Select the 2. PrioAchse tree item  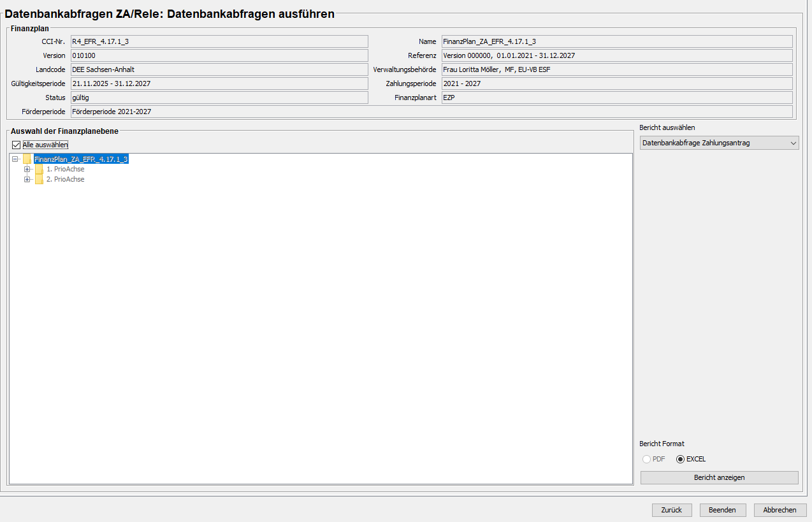pos(65,180)
